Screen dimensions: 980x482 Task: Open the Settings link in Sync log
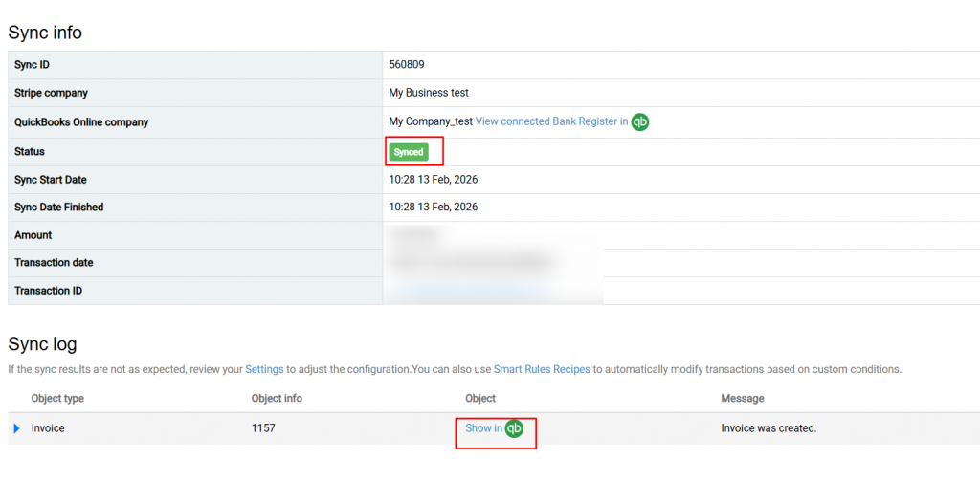point(264,369)
